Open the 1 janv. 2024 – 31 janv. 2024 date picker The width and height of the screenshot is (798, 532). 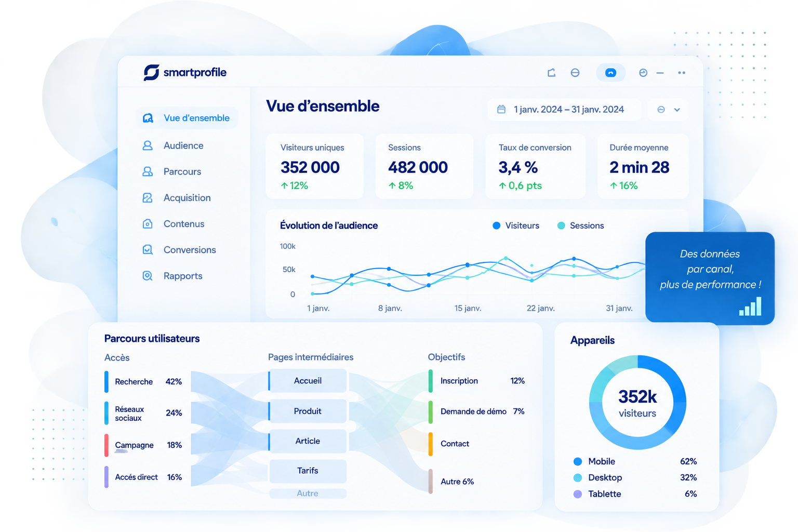[x=564, y=110]
